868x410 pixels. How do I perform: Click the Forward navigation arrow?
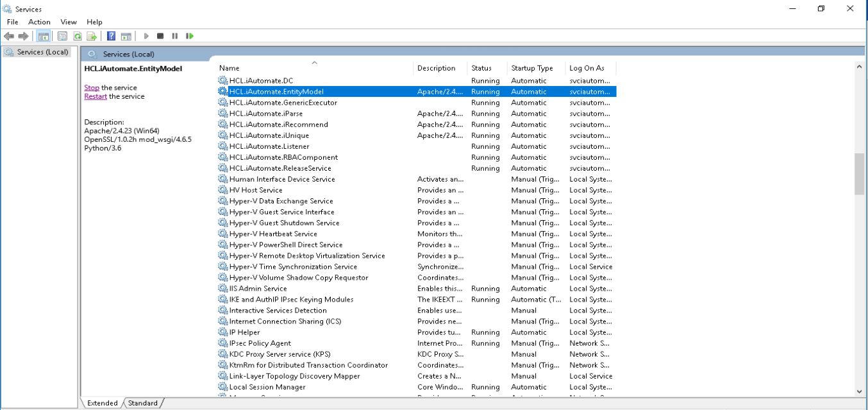pyautogui.click(x=23, y=36)
